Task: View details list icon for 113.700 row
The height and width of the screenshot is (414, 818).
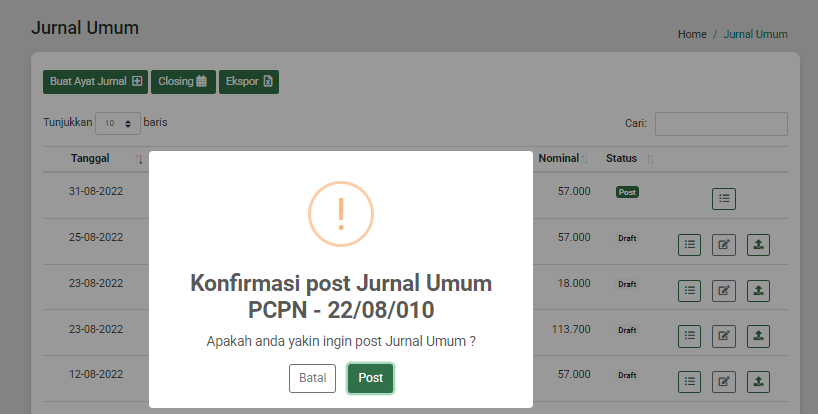Action: point(690,336)
